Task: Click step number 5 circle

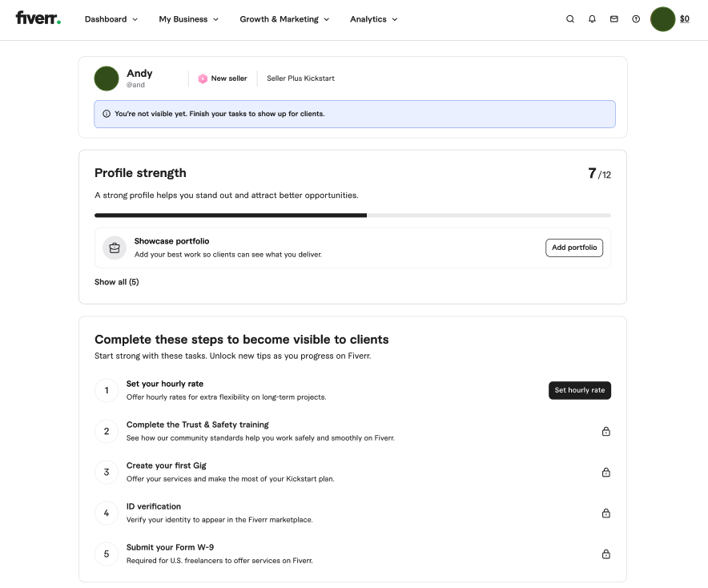Action: click(107, 554)
